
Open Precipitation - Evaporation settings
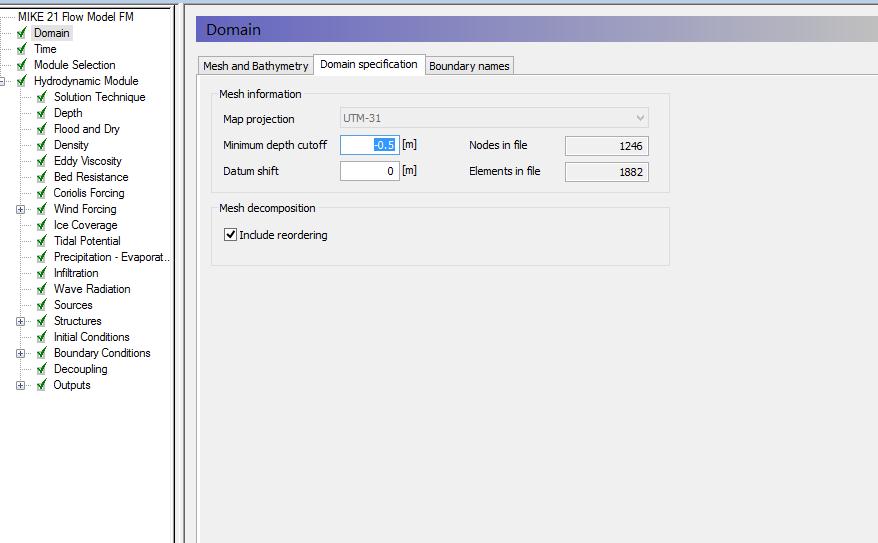[111, 257]
